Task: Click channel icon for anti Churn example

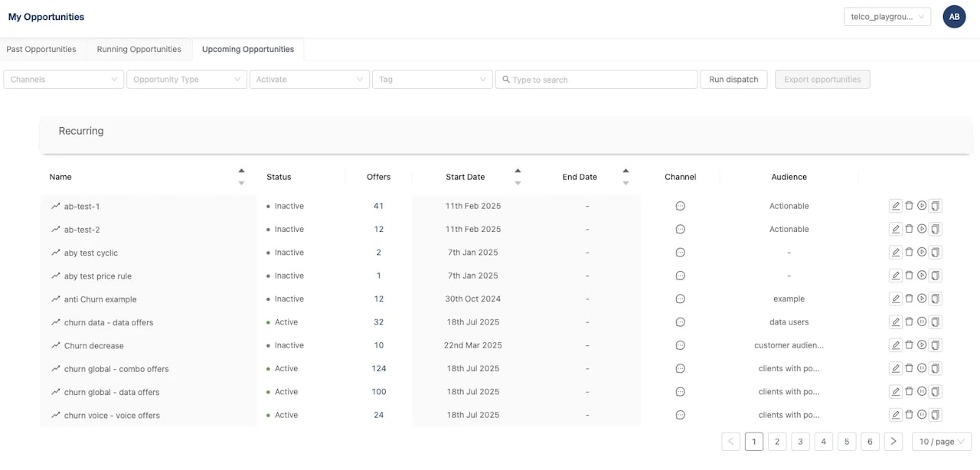Action: (x=680, y=299)
